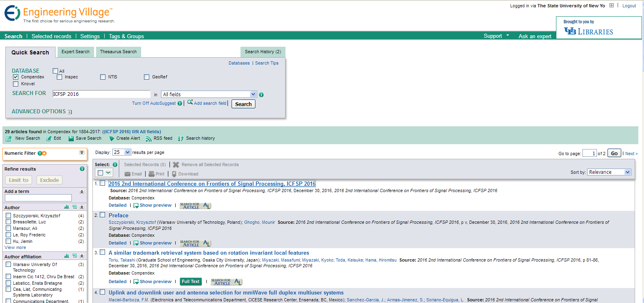644x303 pixels.
Task: Open the Sort by Relevance dropdown
Action: [x=627, y=172]
